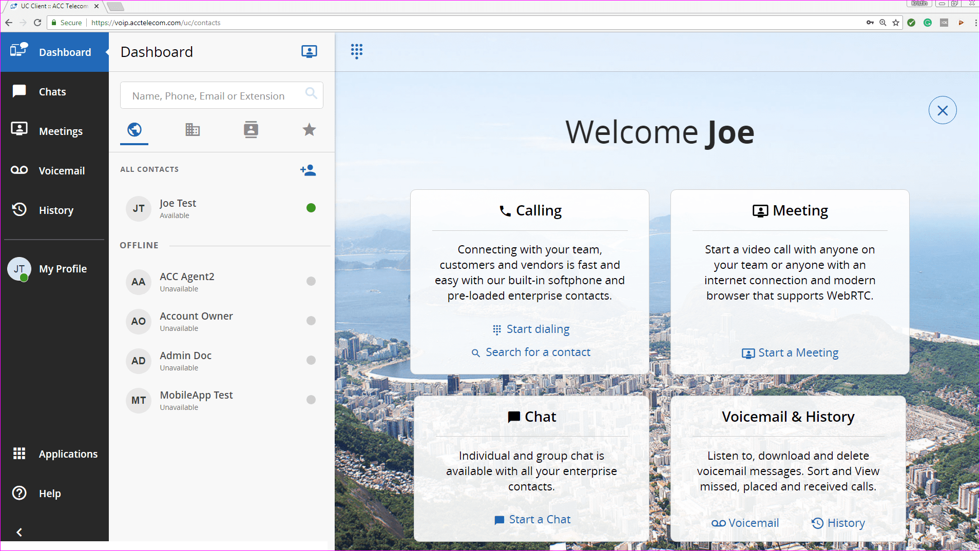Click the start meeting icon beside the Dashboard title
The width and height of the screenshot is (980, 551).
pos(309,52)
